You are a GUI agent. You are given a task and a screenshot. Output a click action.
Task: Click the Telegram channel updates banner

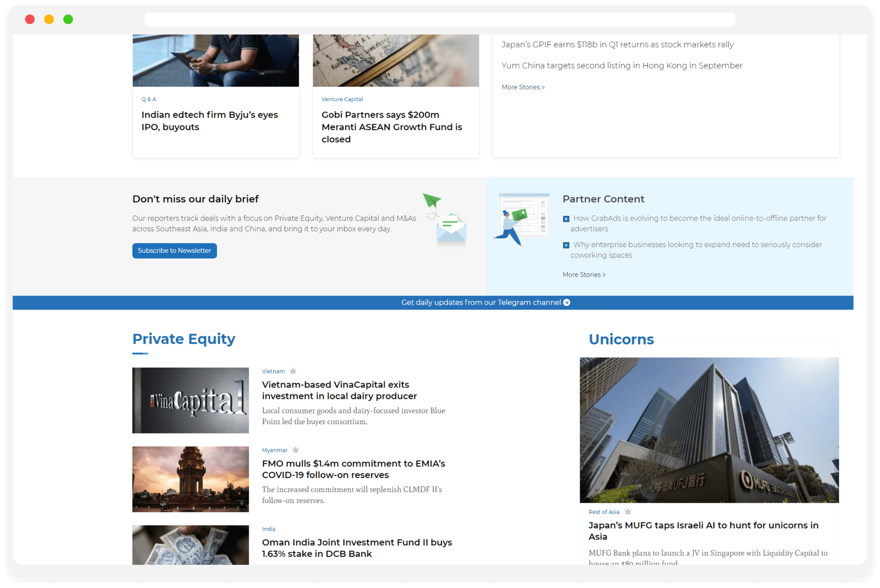coord(433,302)
